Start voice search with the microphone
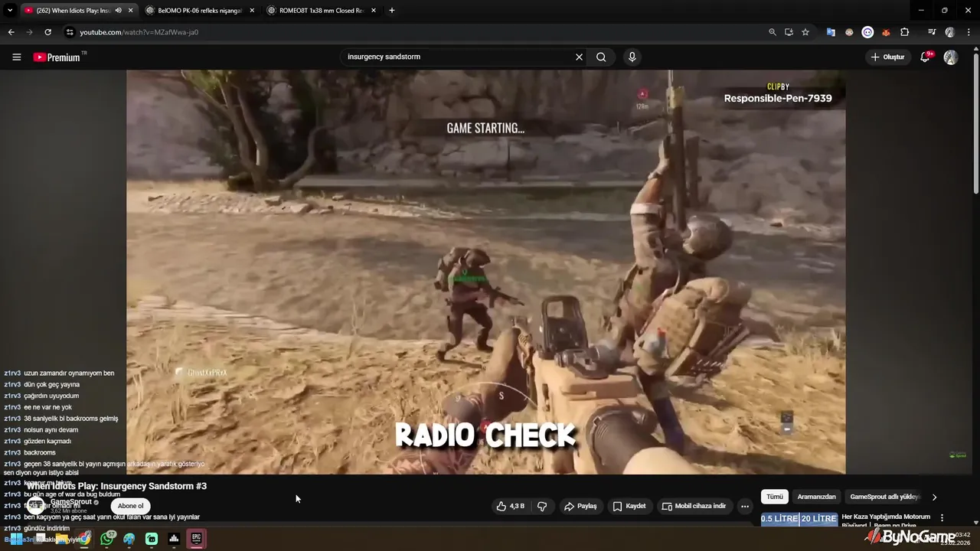Image resolution: width=980 pixels, height=551 pixels. pyautogui.click(x=632, y=57)
